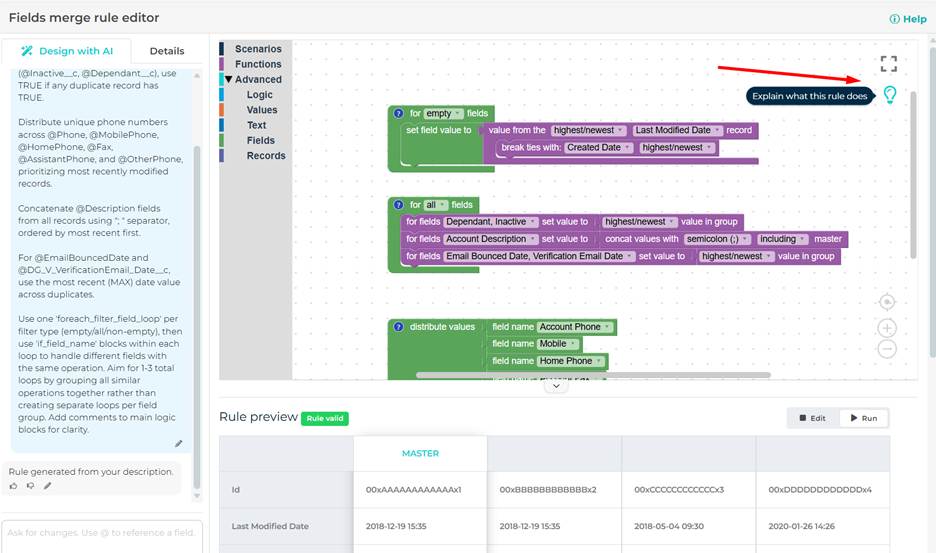This screenshot has width=936, height=553.
Task: Click the lightbulb explain-rule icon
Action: (889, 95)
